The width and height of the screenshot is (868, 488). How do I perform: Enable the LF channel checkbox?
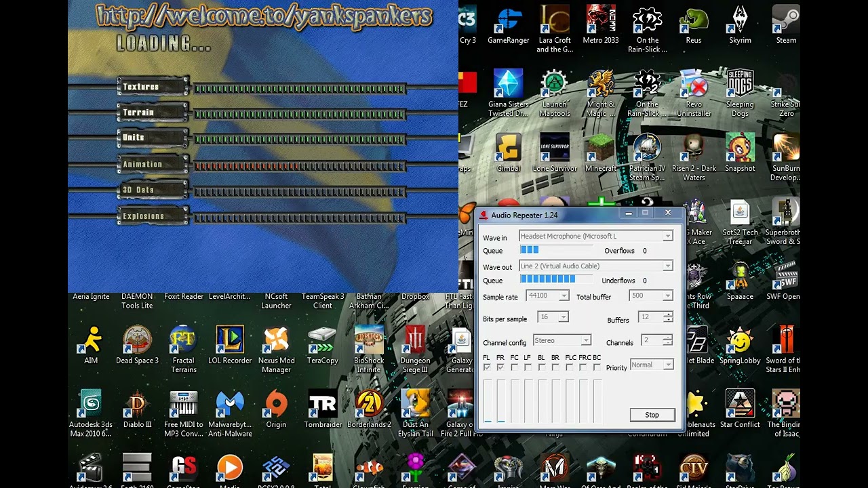(x=528, y=367)
